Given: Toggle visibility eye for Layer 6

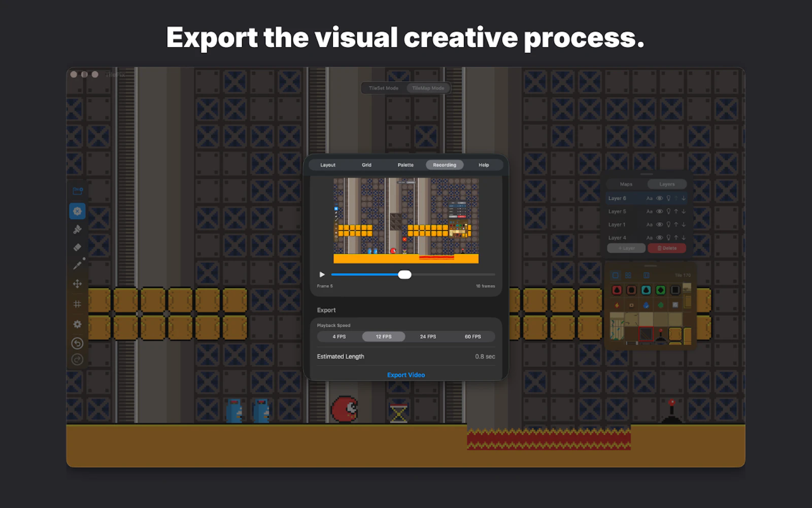Looking at the screenshot, I should tap(660, 198).
